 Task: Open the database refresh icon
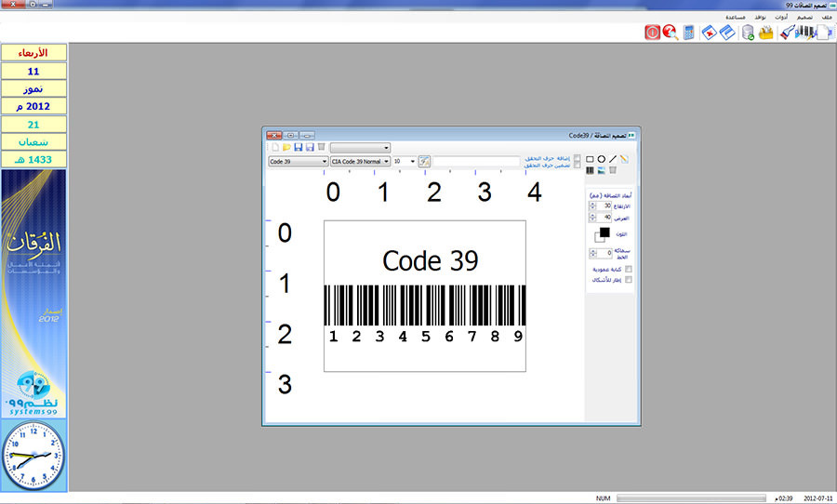pyautogui.click(x=748, y=33)
